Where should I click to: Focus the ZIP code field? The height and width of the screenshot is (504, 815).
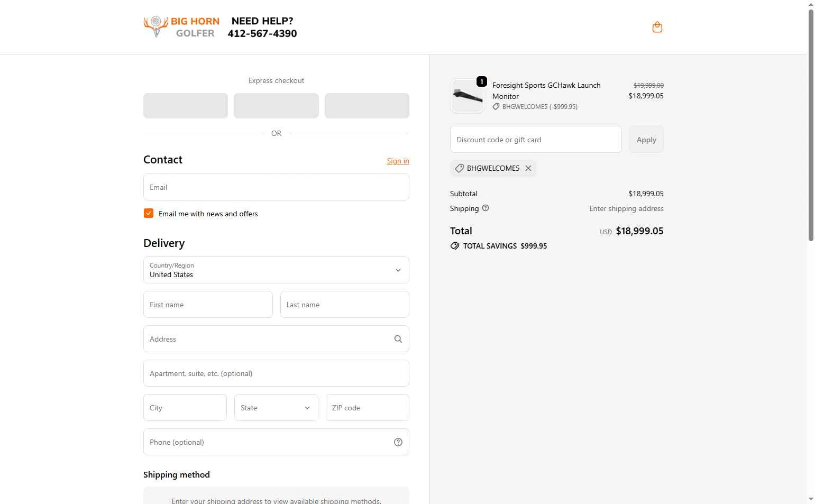[368, 408]
